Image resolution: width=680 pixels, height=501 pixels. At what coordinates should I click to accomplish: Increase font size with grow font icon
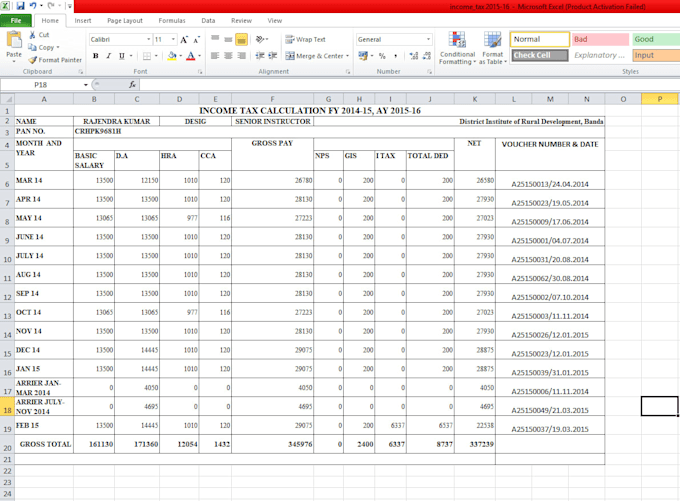[184, 39]
